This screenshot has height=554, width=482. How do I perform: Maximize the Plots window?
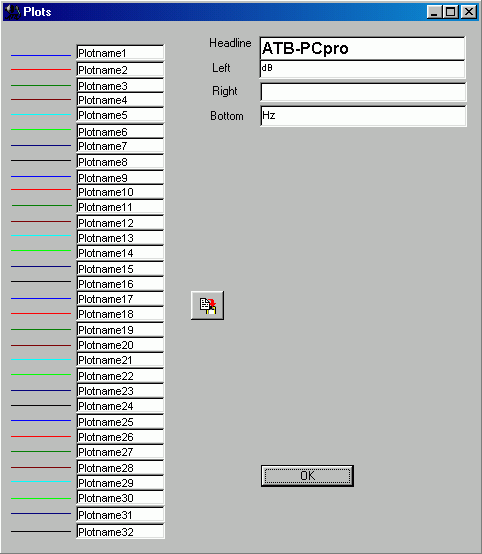coord(451,12)
